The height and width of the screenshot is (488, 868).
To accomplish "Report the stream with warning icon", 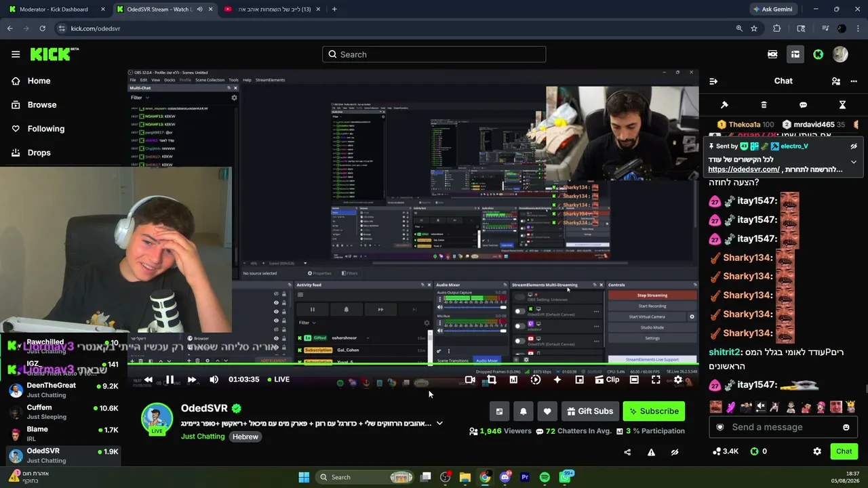I will [651, 452].
